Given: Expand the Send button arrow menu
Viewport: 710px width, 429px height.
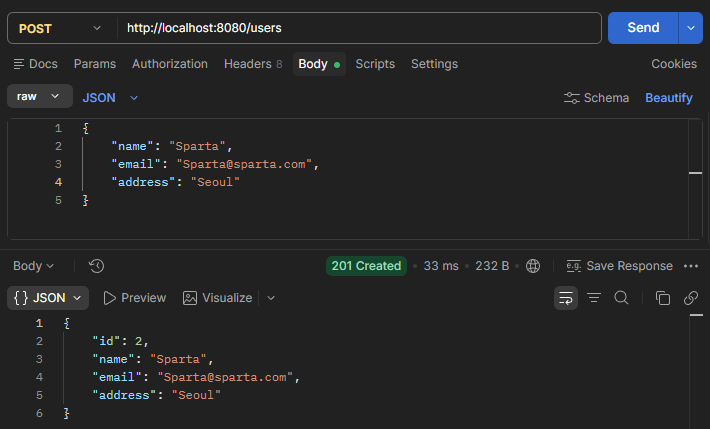Looking at the screenshot, I should (691, 28).
